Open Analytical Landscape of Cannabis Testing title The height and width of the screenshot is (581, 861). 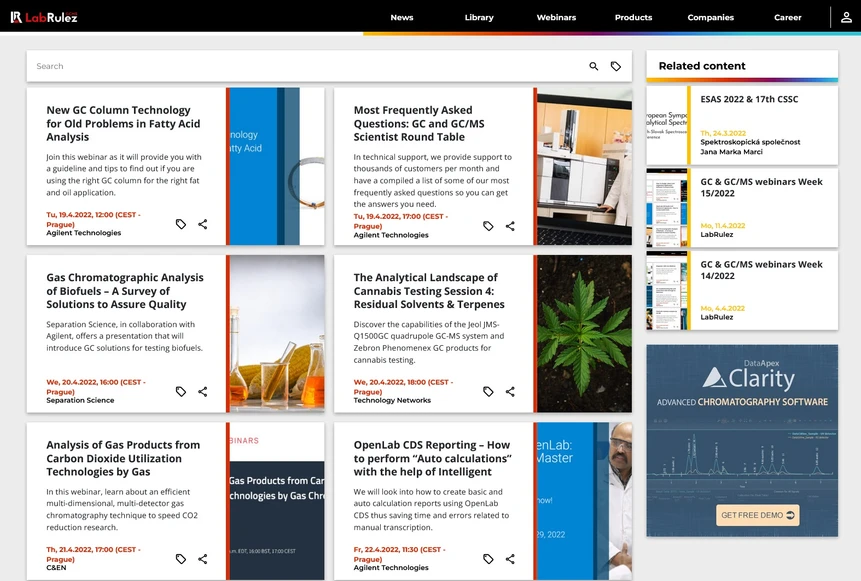point(429,291)
